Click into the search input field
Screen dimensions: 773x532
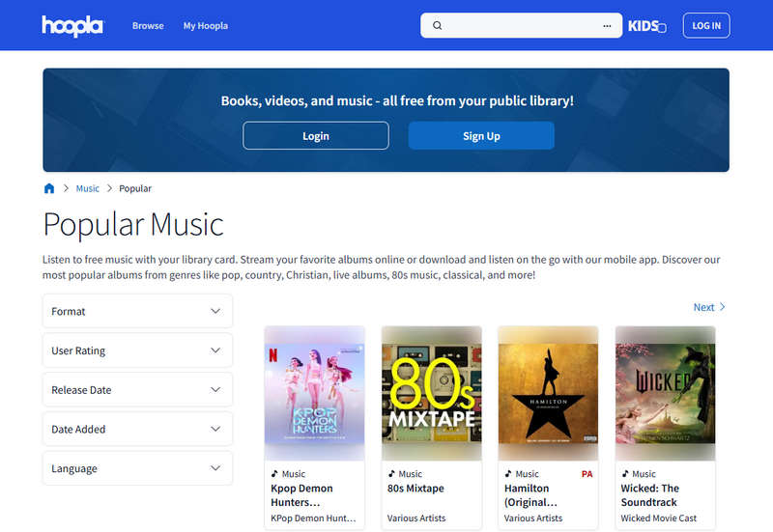521,26
